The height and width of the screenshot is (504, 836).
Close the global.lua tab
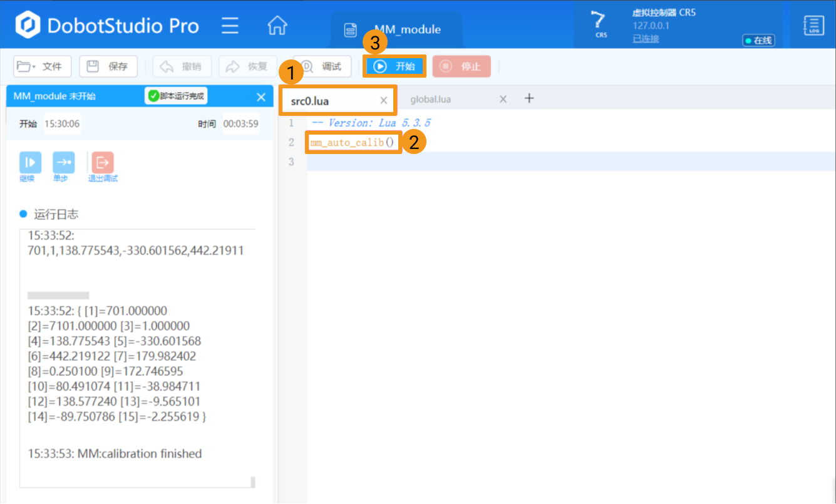503,99
